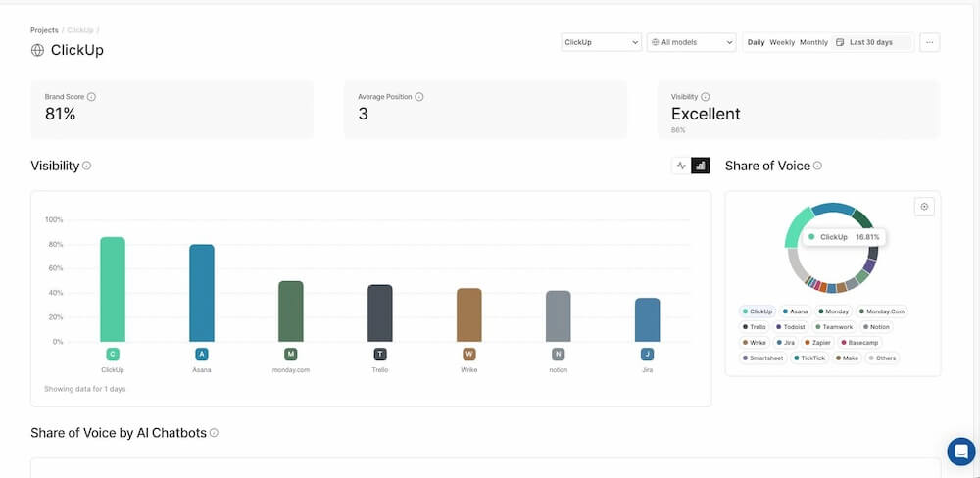
Task: Open the chat support bubble
Action: click(x=961, y=452)
